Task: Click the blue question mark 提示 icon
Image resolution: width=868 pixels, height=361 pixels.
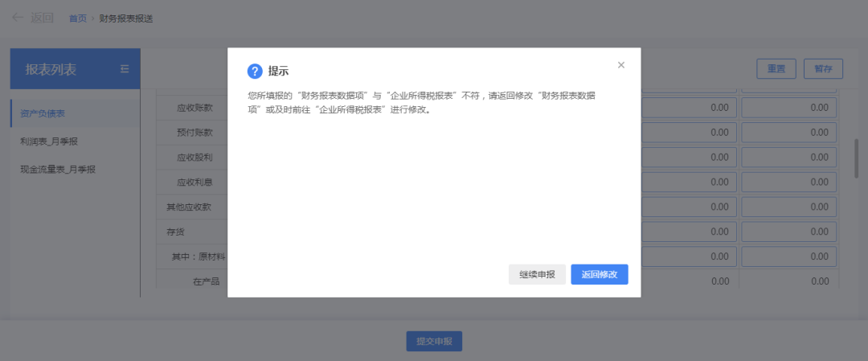Action: pyautogui.click(x=255, y=72)
